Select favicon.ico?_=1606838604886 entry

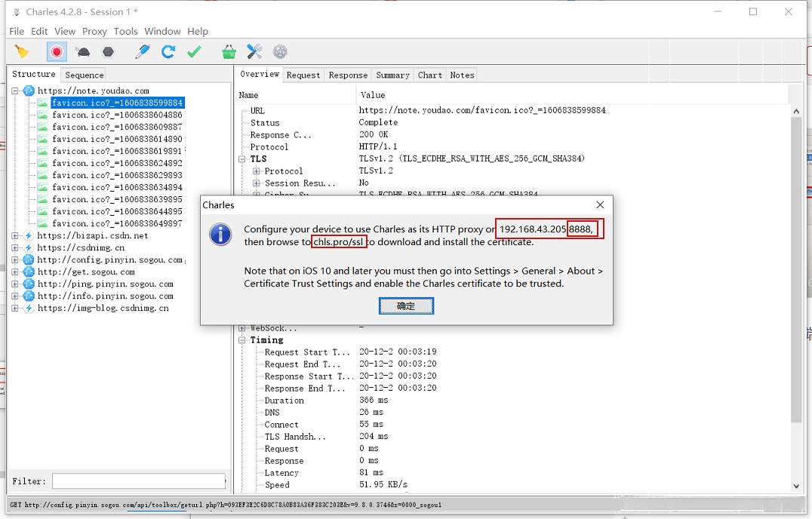coord(118,115)
